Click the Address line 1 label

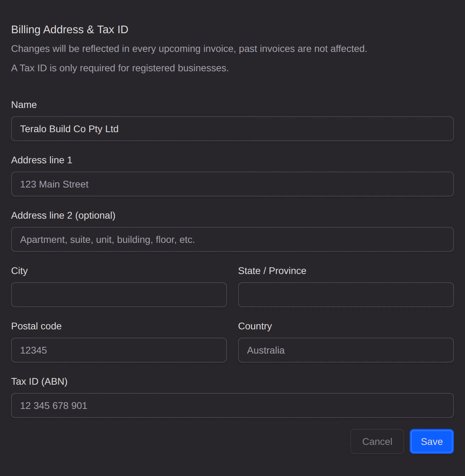point(42,160)
